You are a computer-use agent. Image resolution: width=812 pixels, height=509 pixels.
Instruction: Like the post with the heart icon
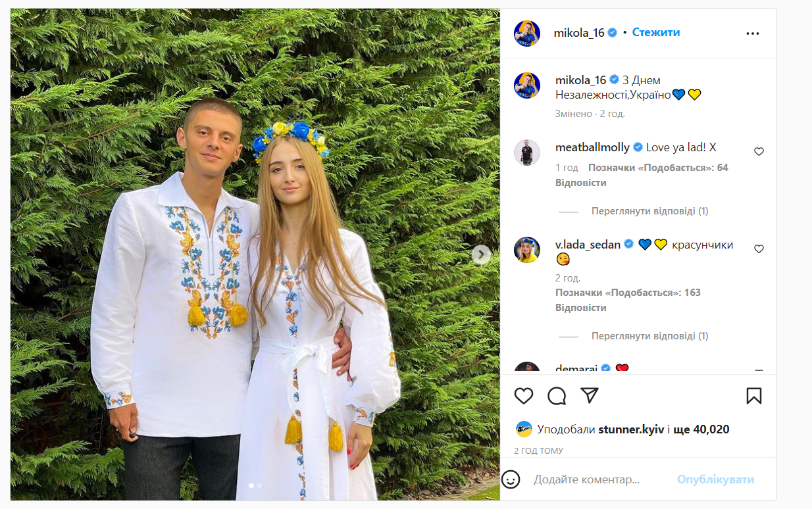pos(523,396)
